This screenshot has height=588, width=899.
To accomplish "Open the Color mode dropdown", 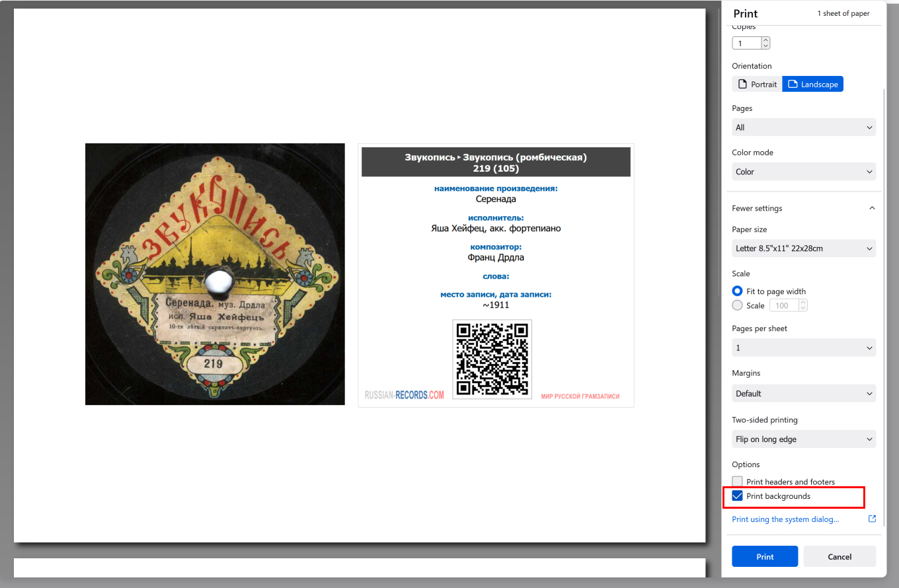I will coord(804,172).
